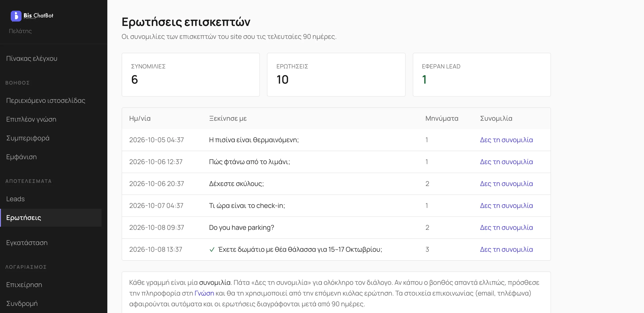Open Περιεχόμενο ιστοσελίδας menu item
This screenshot has height=313, width=644.
click(46, 101)
